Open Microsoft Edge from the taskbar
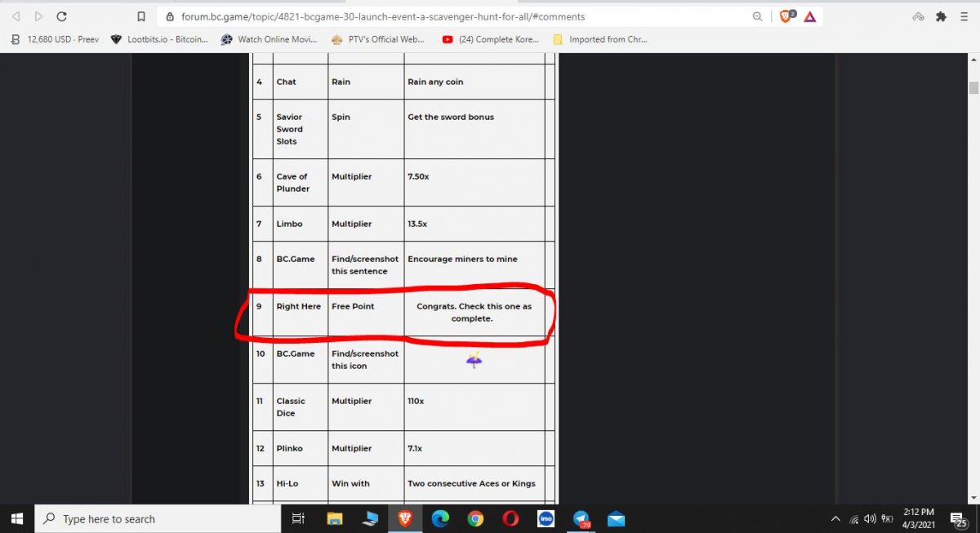This screenshot has width=980, height=533. (440, 518)
